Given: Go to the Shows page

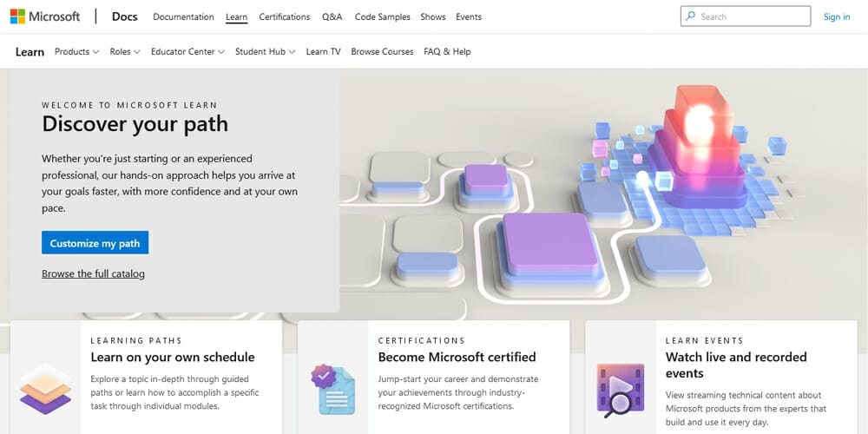Looking at the screenshot, I should click(x=433, y=16).
